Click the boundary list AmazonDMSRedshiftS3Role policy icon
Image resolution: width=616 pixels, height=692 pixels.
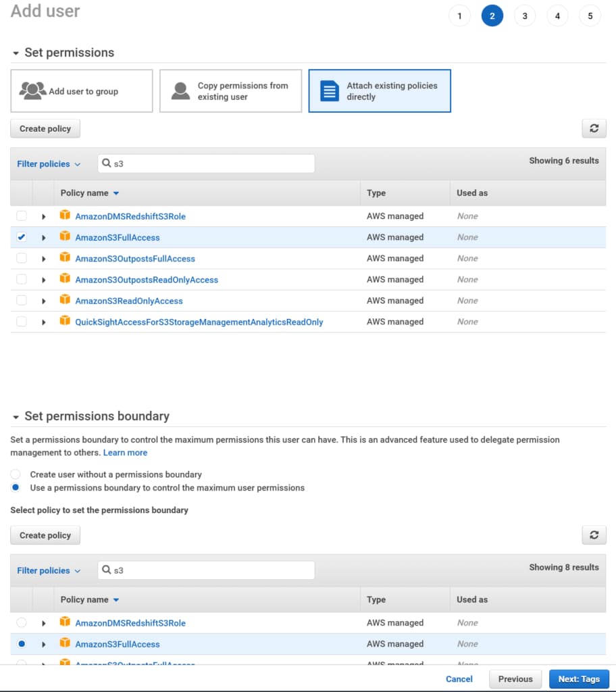65,622
